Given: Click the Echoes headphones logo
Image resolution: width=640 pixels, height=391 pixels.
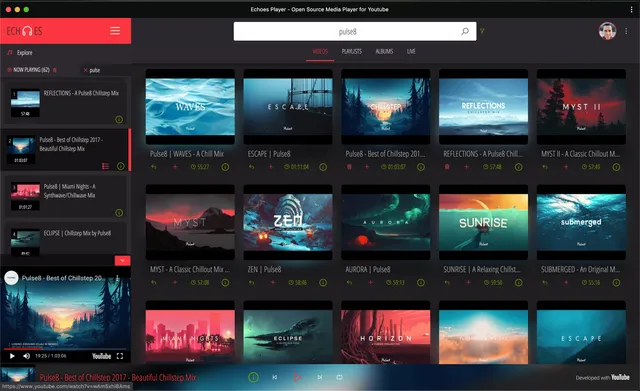Looking at the screenshot, I should coord(24,31).
